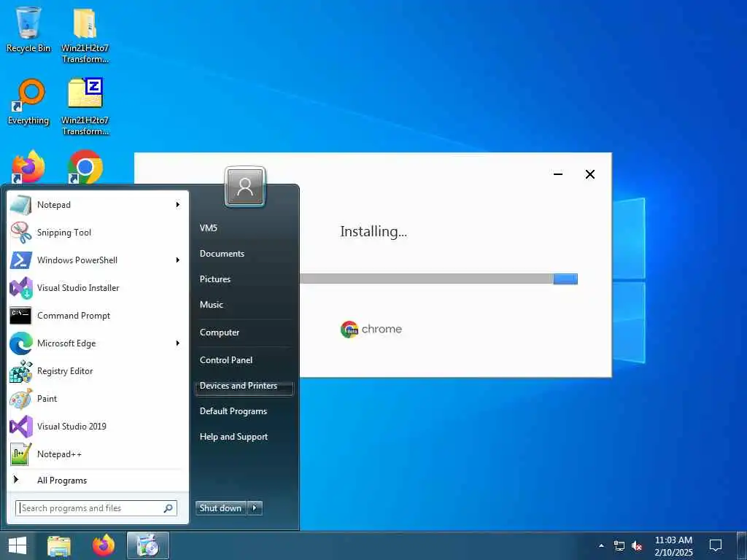
Task: Launch Notepad++ icon in Start menu
Action: (x=21, y=454)
